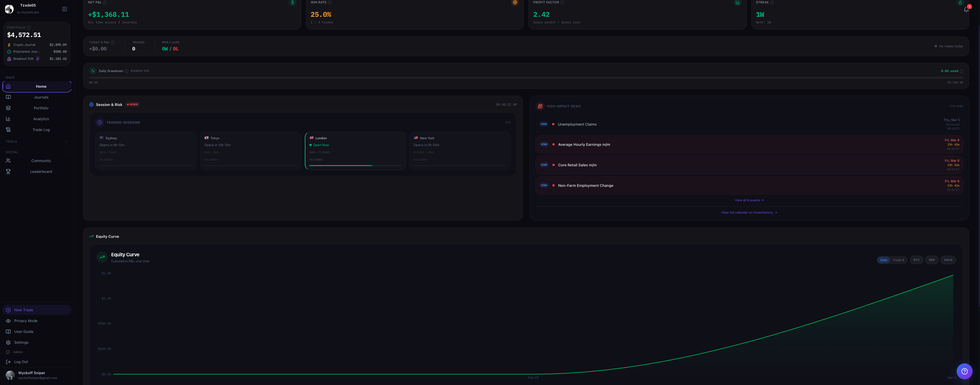Image resolution: width=980 pixels, height=385 pixels.
Task: Enable Privacy Mode in the sidebar
Action: coord(25,321)
